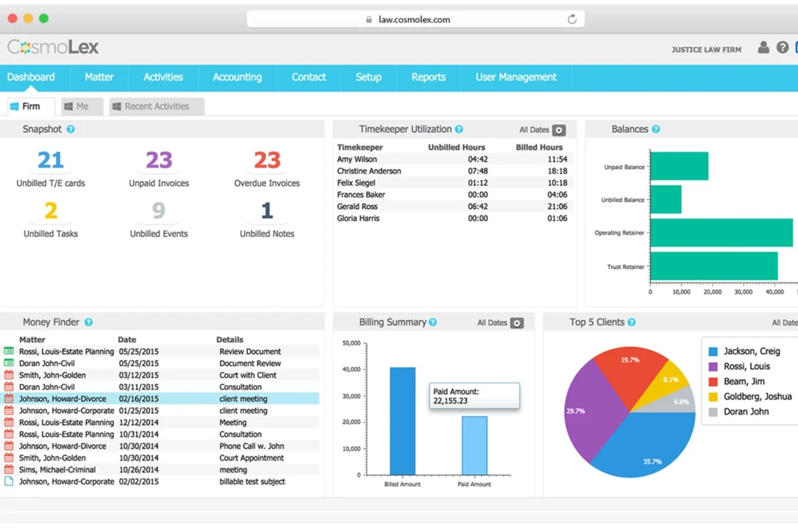
Task: Open the Dashboard menu
Action: point(31,77)
